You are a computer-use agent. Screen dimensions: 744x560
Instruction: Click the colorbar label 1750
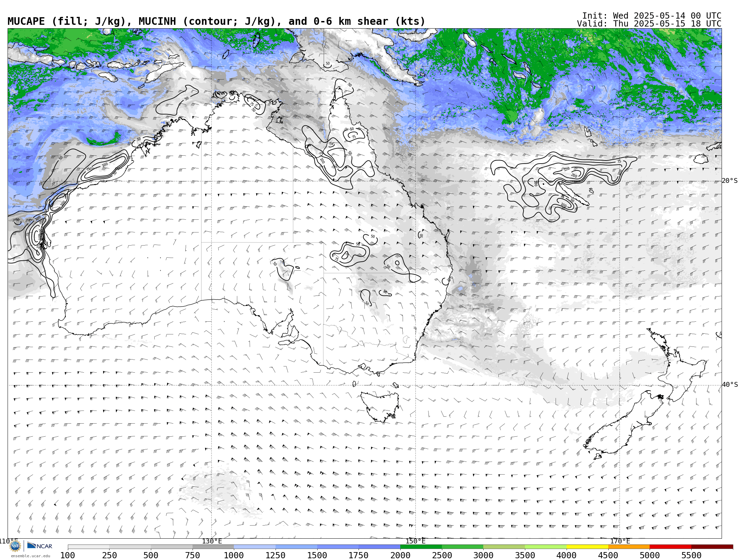coord(359,555)
